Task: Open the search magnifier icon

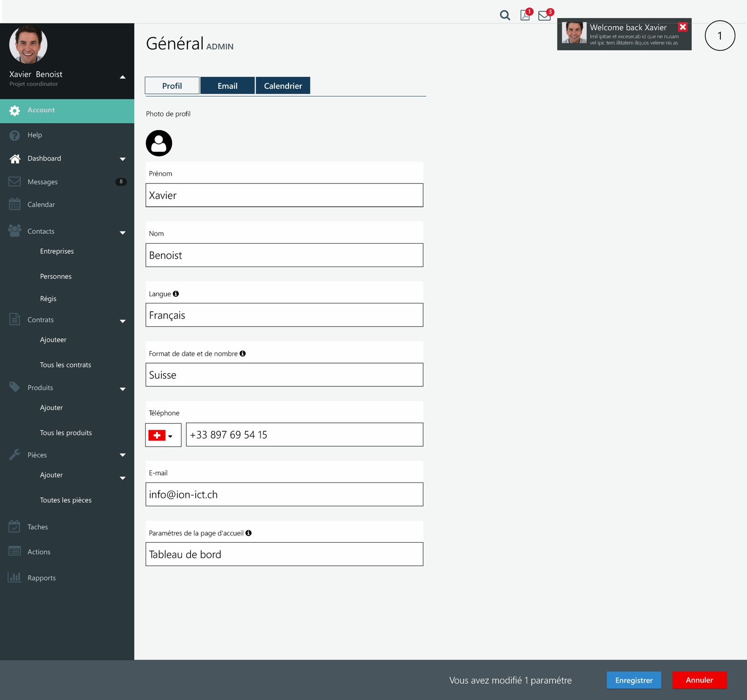Action: pyautogui.click(x=505, y=15)
